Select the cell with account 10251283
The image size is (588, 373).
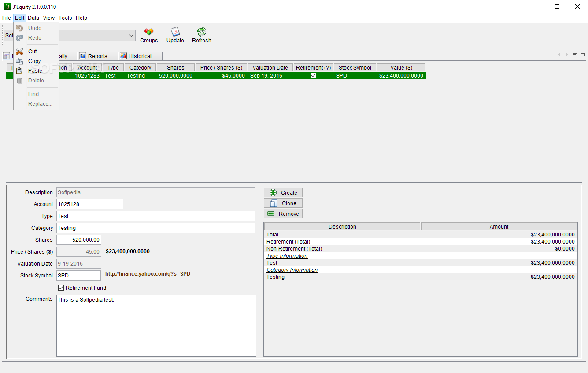coord(87,76)
